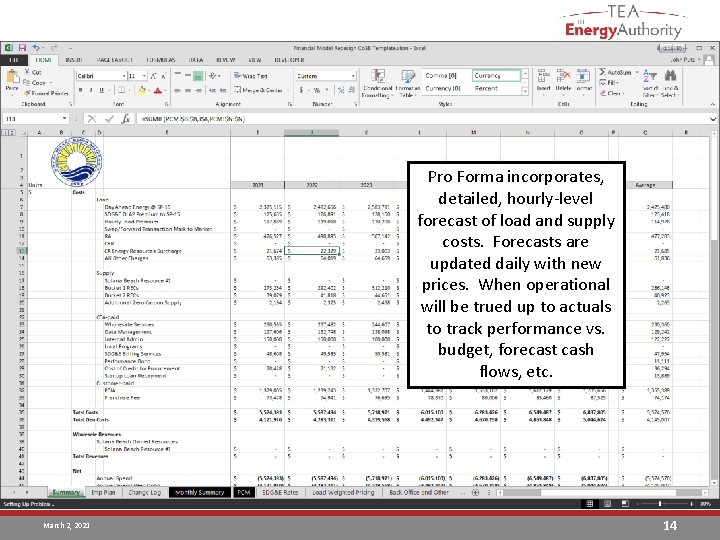
Task: Switch to the INSERT ribbon tab
Action: [x=73, y=60]
